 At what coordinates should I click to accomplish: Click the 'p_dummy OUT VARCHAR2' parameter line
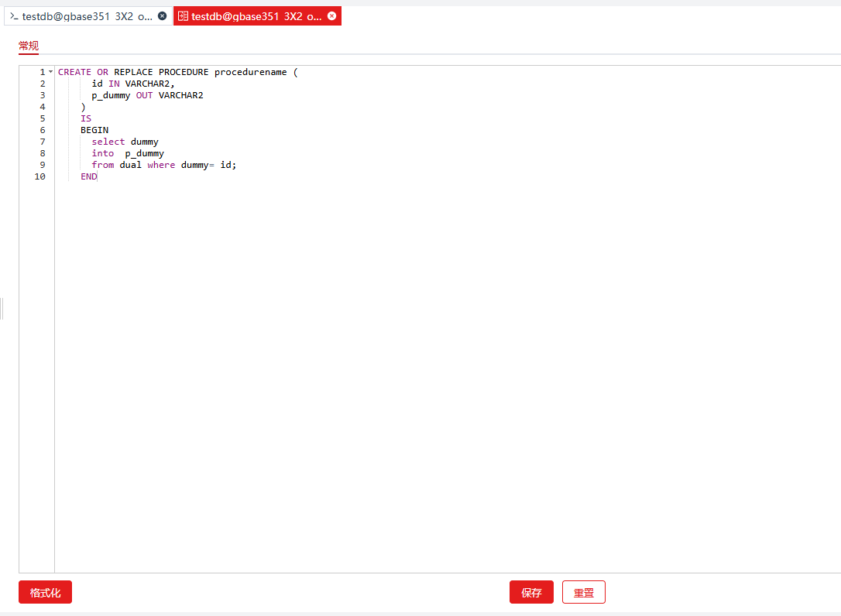[x=147, y=95]
